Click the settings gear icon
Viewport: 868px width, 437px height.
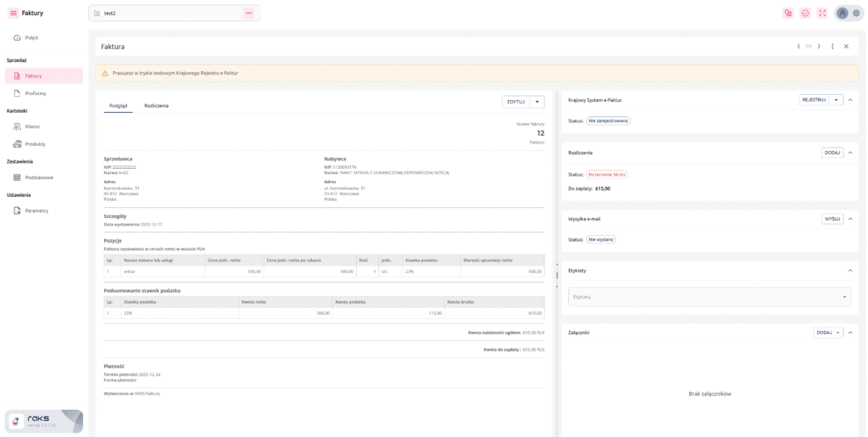[856, 13]
